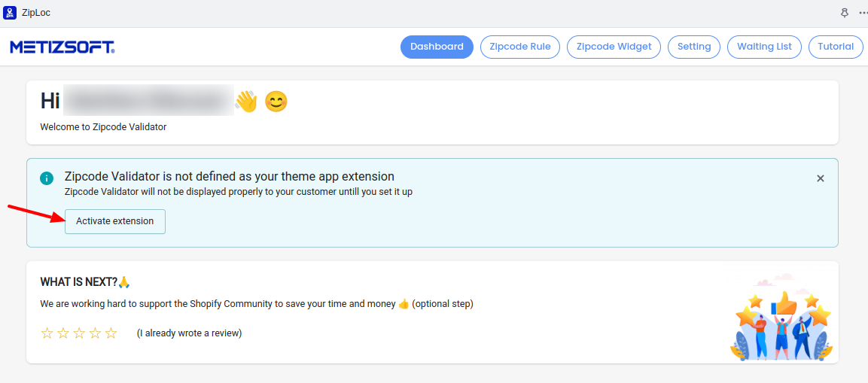Click the info icon in banner
Image resolution: width=868 pixels, height=383 pixels.
47,178
